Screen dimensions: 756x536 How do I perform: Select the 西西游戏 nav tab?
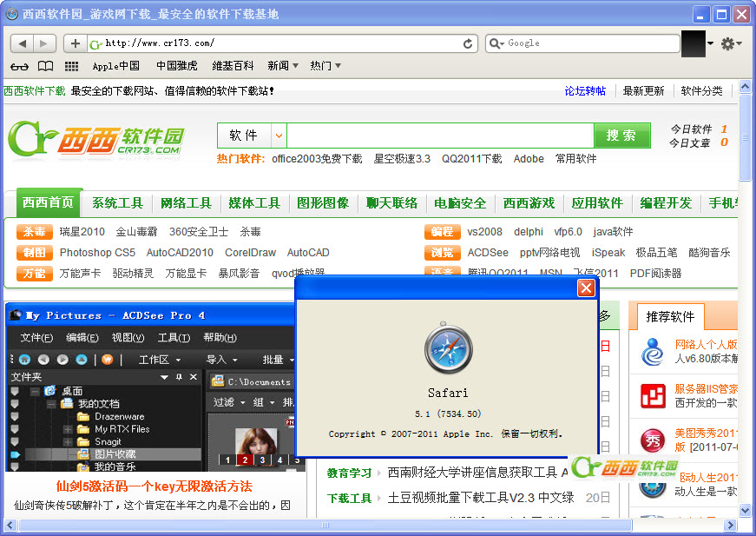[529, 203]
